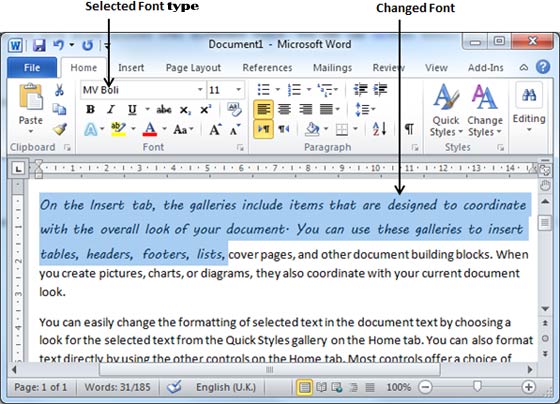Open Numbering list dropdown

pos(309,89)
